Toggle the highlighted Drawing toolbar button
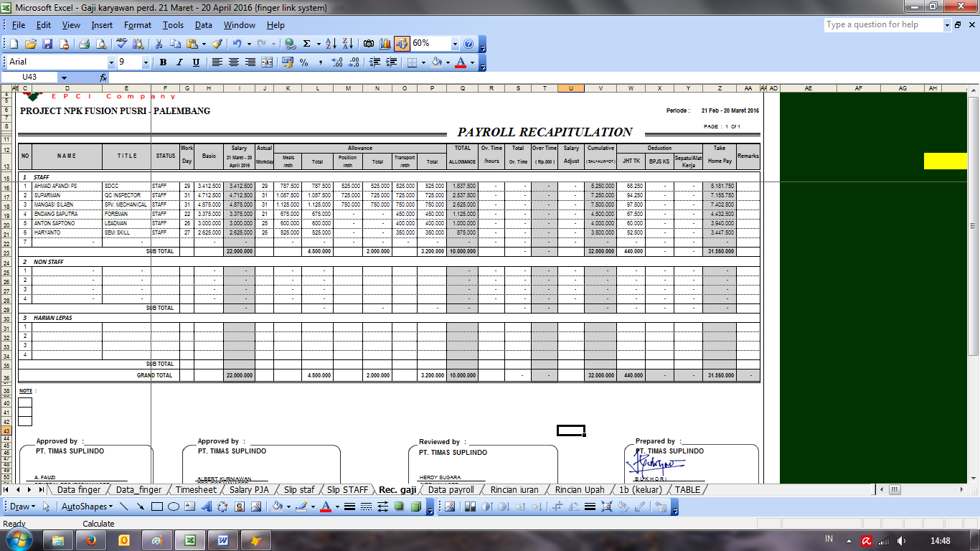This screenshot has width=980, height=551. pos(401,44)
